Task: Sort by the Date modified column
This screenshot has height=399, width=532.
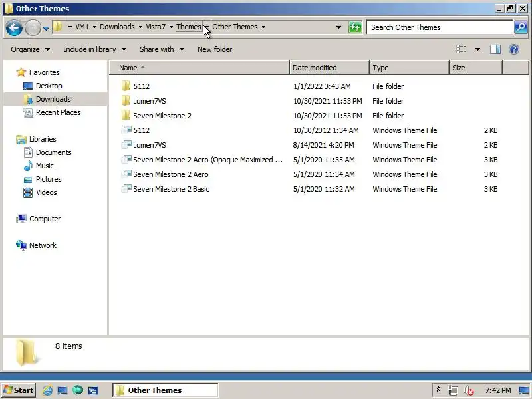Action: [x=329, y=68]
